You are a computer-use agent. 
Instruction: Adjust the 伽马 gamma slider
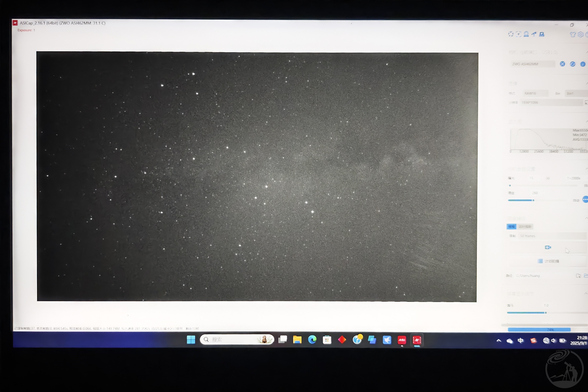click(x=547, y=312)
